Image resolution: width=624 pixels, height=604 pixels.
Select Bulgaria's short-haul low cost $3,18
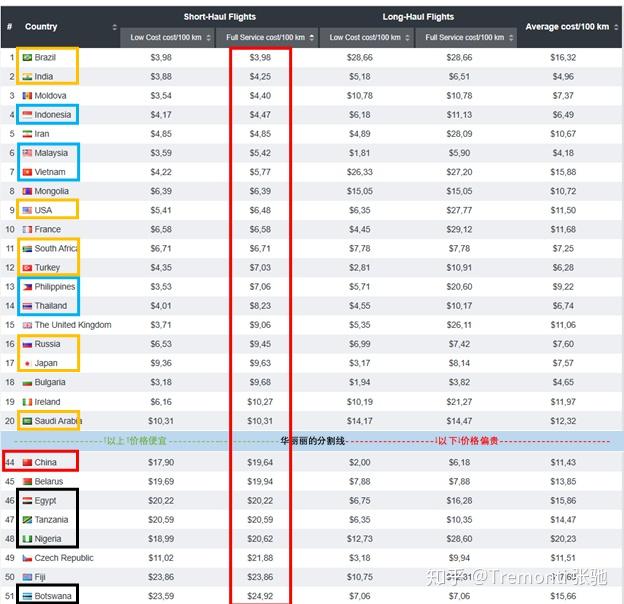(161, 383)
